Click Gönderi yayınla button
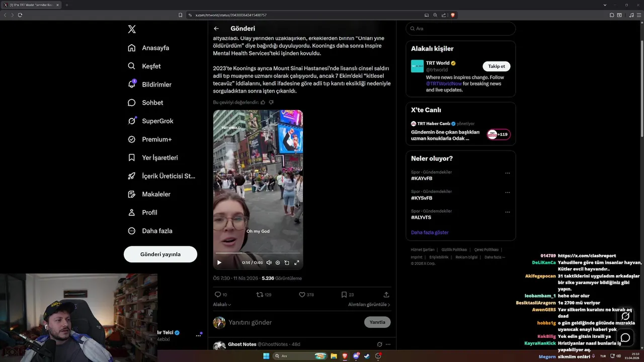The width and height of the screenshot is (644, 362). (x=160, y=254)
